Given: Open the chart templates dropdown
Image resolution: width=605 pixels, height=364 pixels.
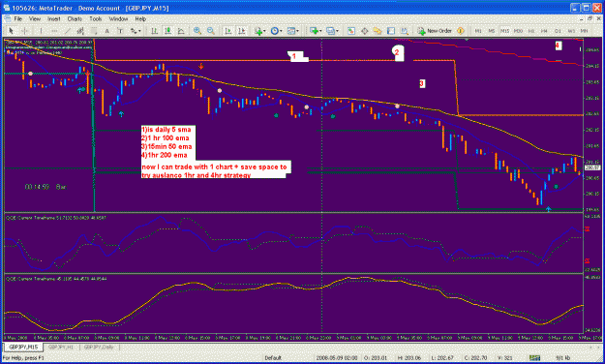Looking at the screenshot, I should click(293, 31).
